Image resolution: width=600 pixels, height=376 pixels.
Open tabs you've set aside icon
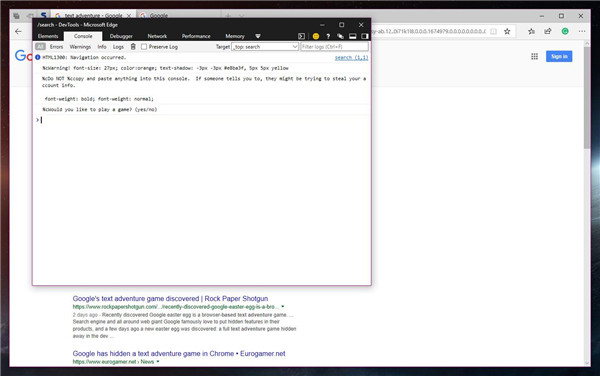(x=16, y=16)
